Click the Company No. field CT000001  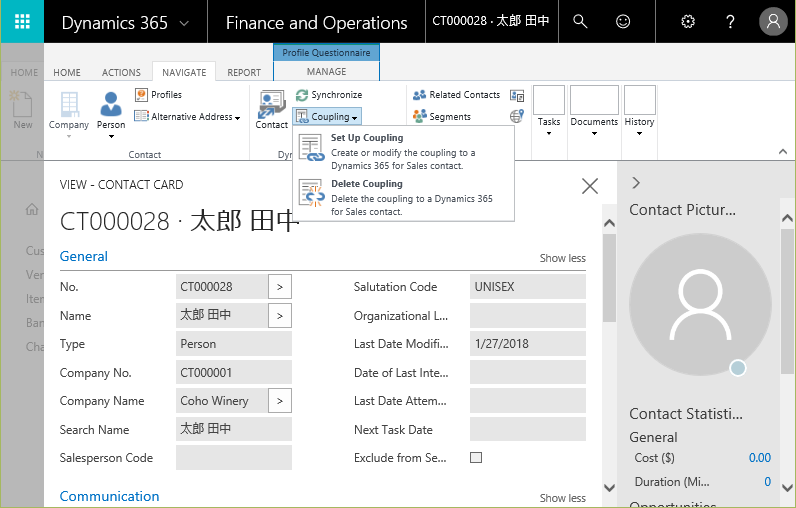234,372
